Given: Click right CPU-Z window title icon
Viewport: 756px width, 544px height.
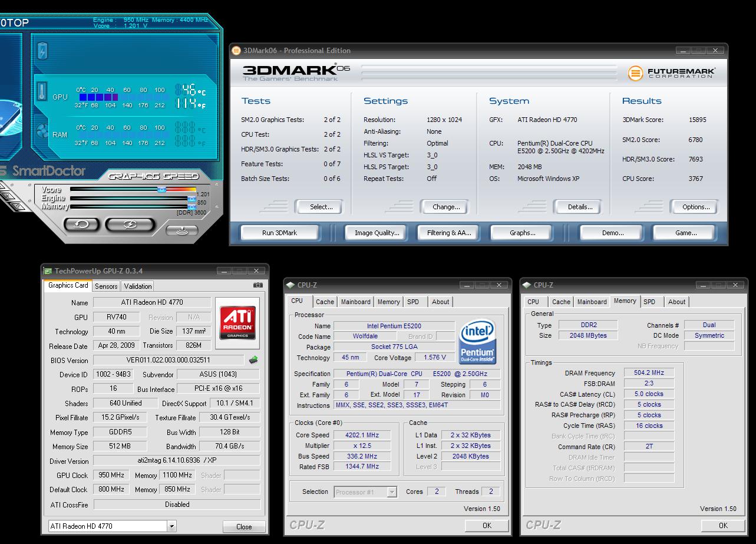Looking at the screenshot, I should point(527,285).
